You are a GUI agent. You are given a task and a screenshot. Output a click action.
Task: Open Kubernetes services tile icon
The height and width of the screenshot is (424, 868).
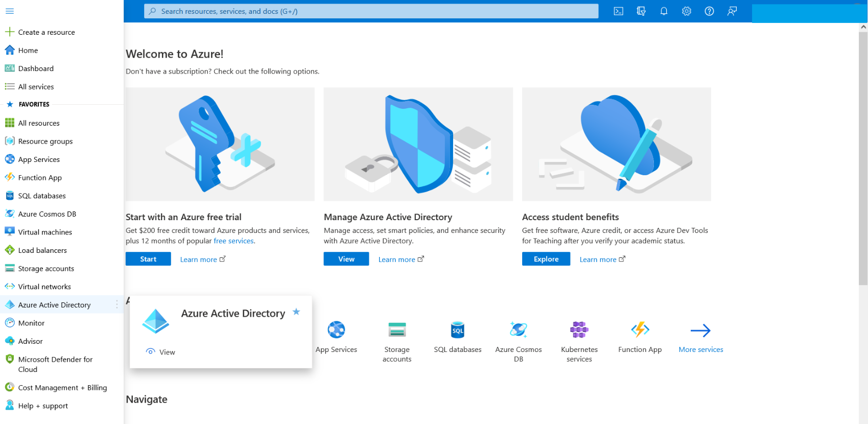(x=579, y=330)
